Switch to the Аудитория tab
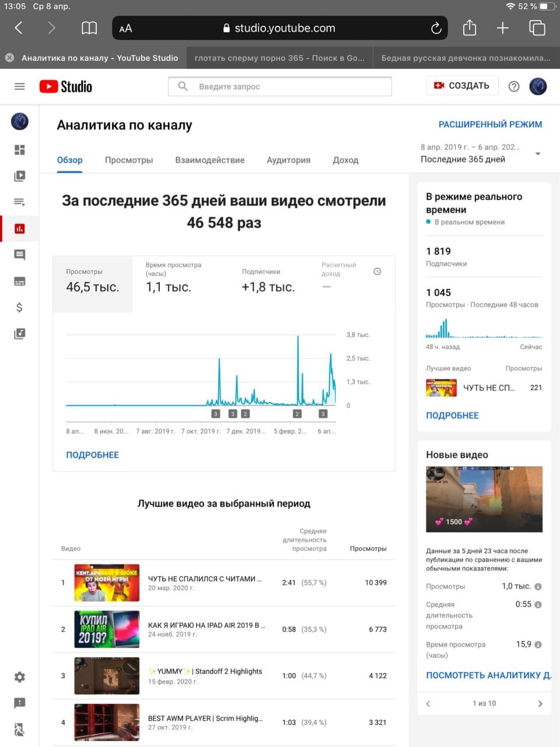The width and height of the screenshot is (560, 747). click(289, 160)
